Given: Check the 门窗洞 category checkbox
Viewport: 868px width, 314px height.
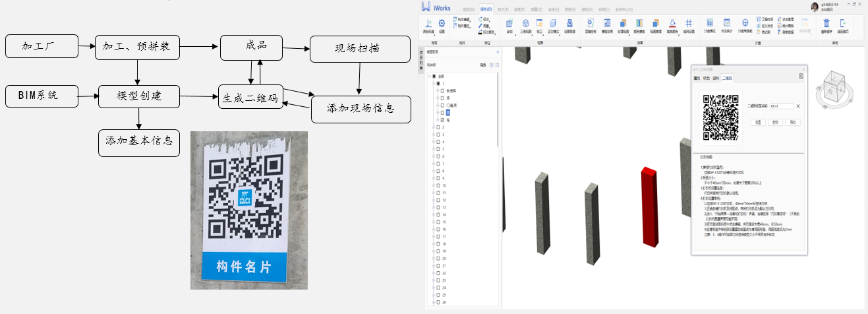Looking at the screenshot, I should (x=442, y=106).
